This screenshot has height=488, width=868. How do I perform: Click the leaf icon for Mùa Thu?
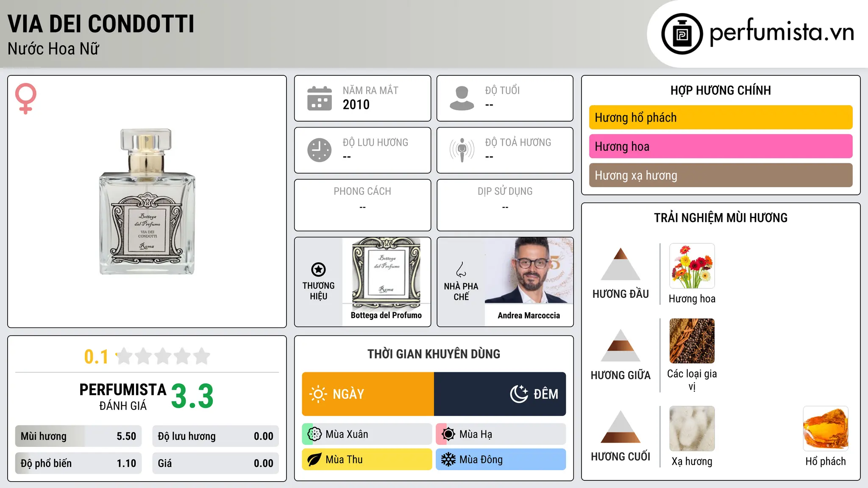click(x=314, y=460)
